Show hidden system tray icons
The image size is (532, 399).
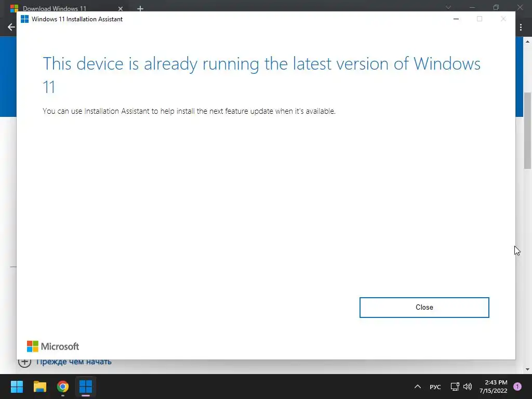point(418,387)
